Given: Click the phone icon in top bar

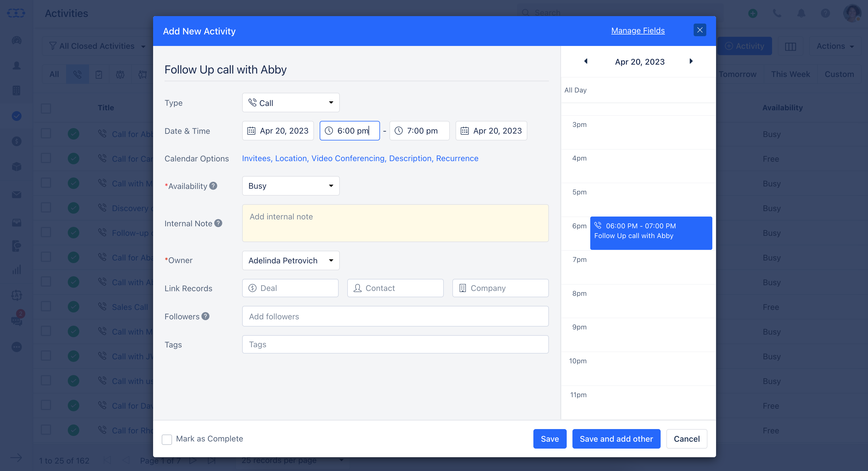Looking at the screenshot, I should pyautogui.click(x=777, y=13).
